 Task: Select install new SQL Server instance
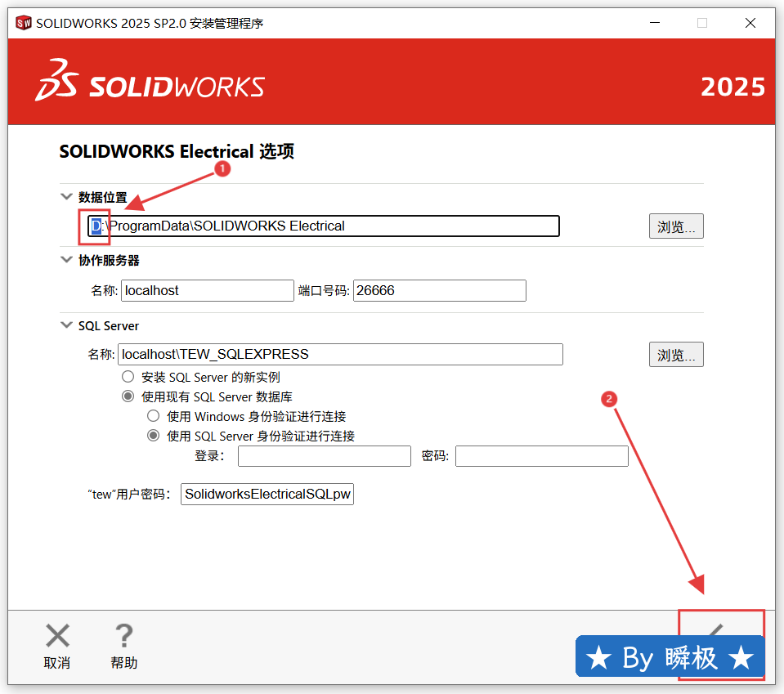[x=128, y=377]
